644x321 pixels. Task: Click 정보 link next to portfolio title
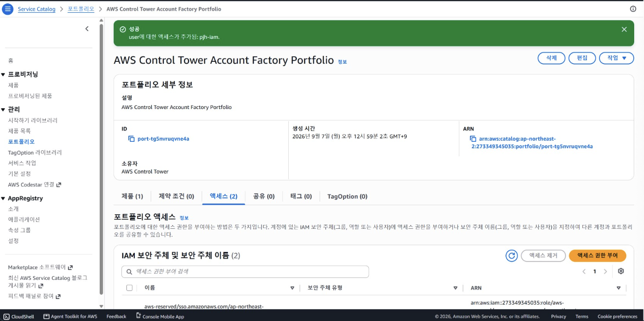(343, 62)
